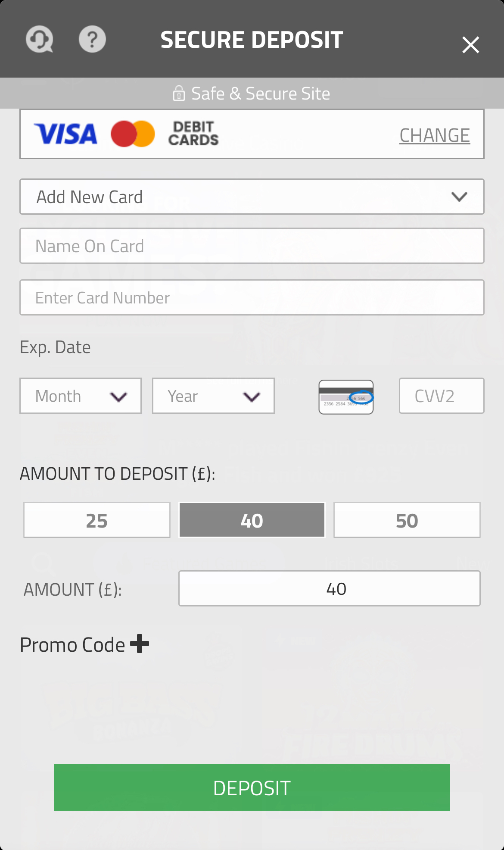
Task: Select the 50 deposit amount option
Action: 407,520
